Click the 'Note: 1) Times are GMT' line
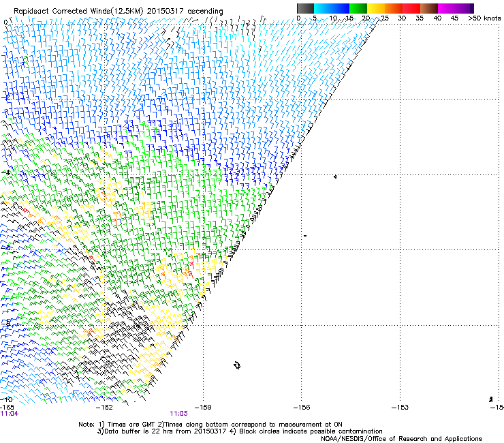Image resolution: width=504 pixels, height=443 pixels. [x=210, y=425]
